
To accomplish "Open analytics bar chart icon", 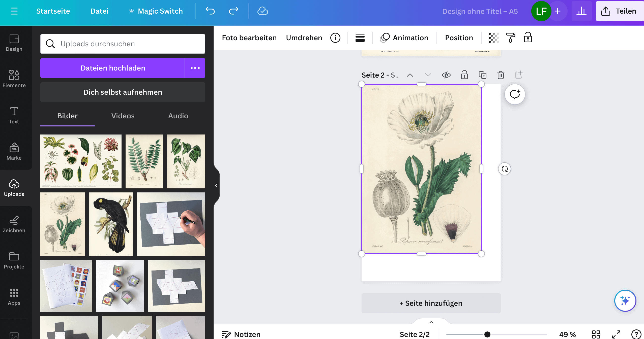I will (x=581, y=11).
